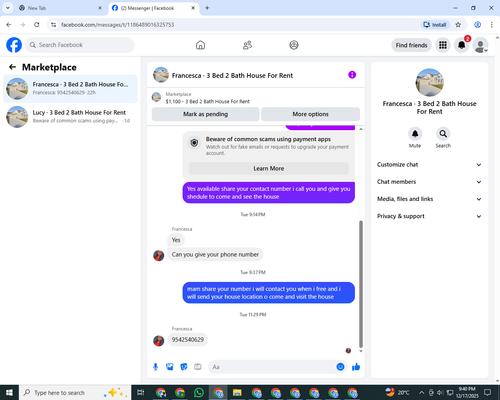Choose a sticker from the composer
The width and height of the screenshot is (500, 400).
pyautogui.click(x=184, y=367)
